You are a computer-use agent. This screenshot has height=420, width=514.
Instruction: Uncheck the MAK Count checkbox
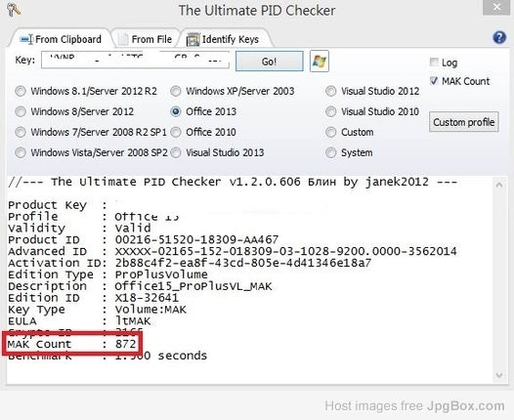coord(434,81)
